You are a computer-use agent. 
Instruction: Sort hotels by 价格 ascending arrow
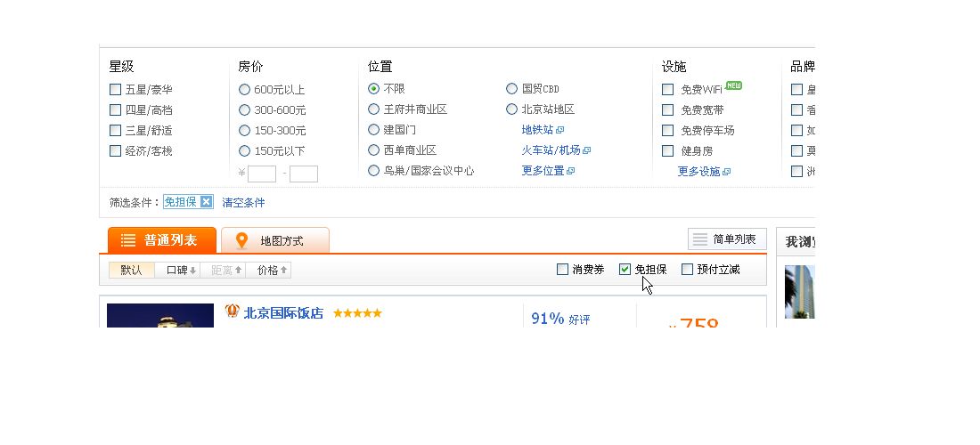283,271
